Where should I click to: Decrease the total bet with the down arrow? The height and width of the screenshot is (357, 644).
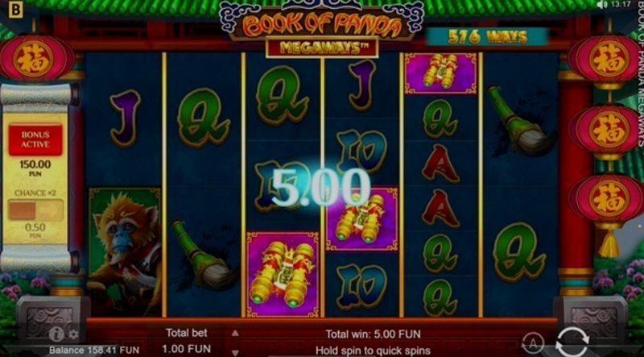click(235, 352)
